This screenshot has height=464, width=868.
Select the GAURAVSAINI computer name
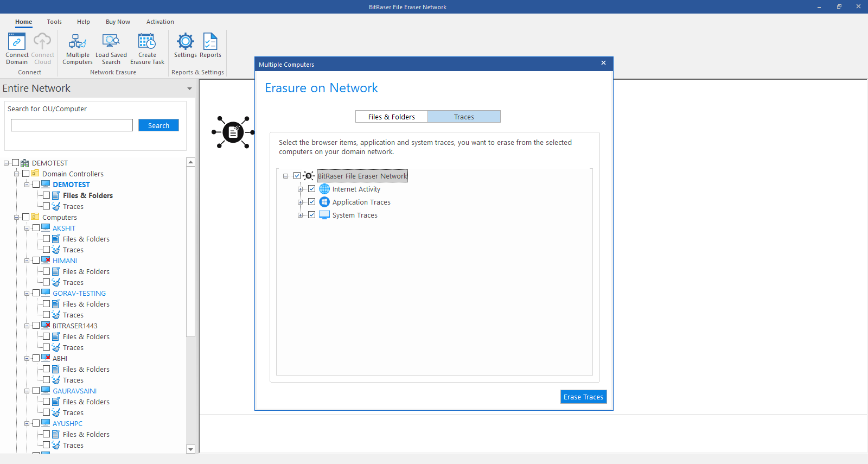tap(74, 391)
